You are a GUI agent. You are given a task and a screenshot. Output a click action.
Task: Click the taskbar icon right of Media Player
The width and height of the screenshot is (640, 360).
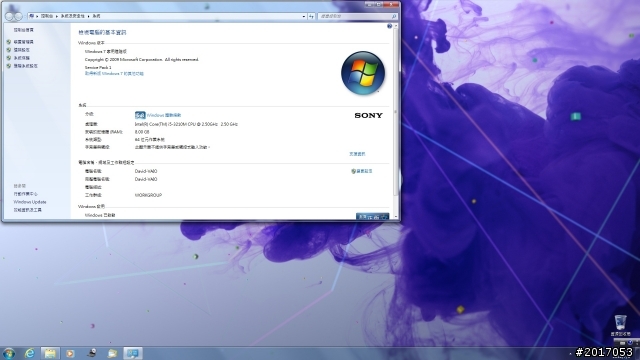coord(92,353)
